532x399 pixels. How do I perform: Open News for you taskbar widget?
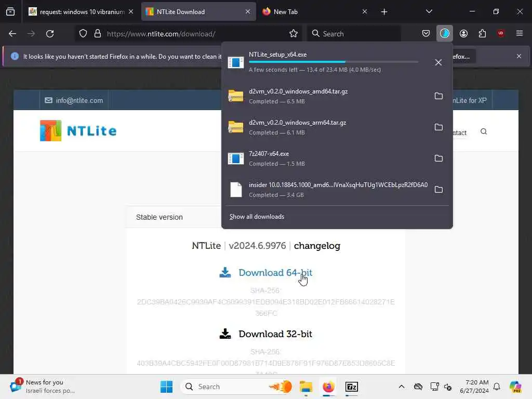(43, 387)
